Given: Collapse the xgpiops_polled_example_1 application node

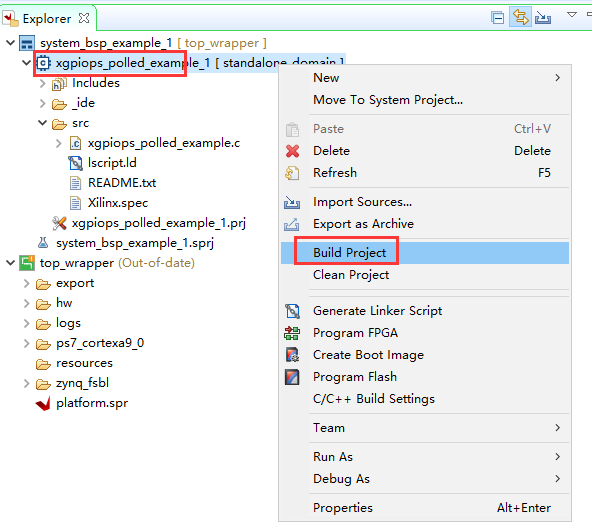Looking at the screenshot, I should tap(26, 62).
